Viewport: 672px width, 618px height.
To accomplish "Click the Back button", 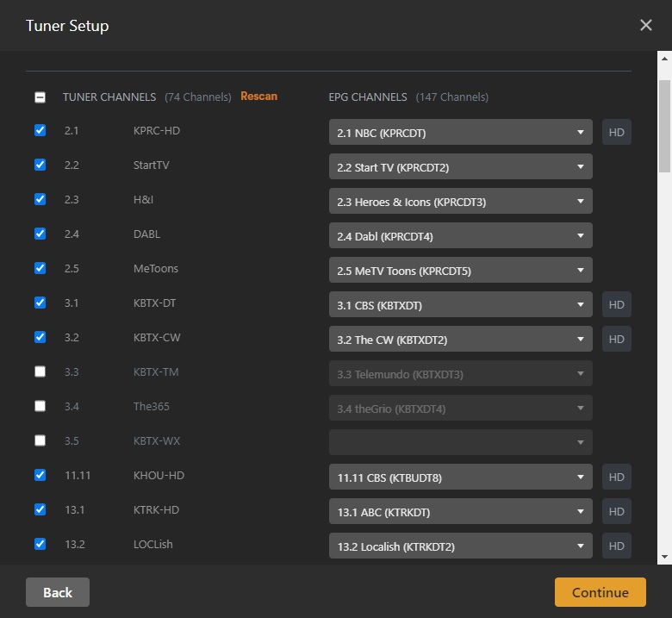I will [x=58, y=592].
